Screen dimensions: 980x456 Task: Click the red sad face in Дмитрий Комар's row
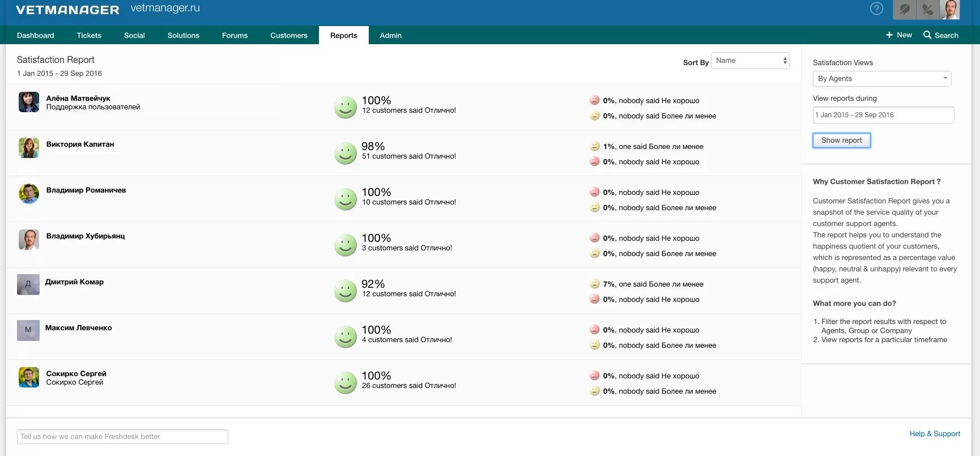[x=594, y=299]
